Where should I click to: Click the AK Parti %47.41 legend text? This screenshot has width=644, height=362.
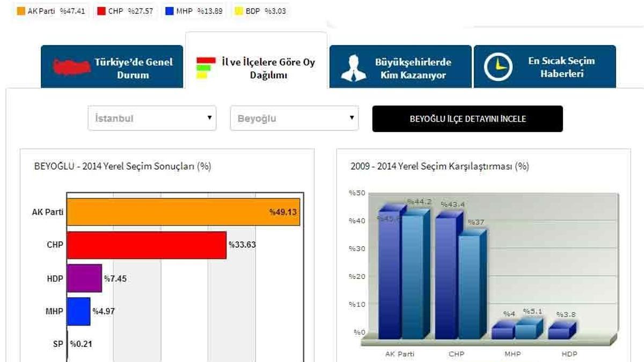56,11
